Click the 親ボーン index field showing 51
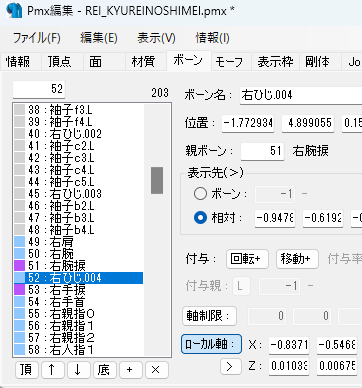Viewport: 362px width, 388px height. (x=262, y=151)
